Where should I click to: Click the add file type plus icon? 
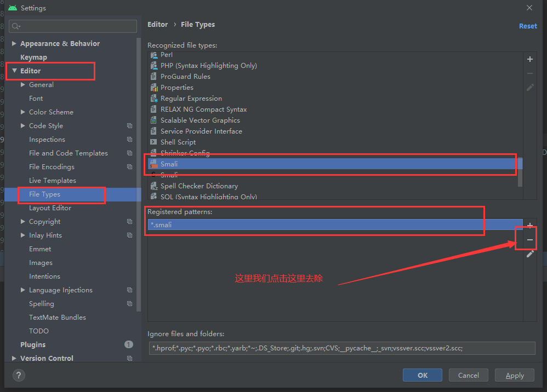(x=529, y=59)
